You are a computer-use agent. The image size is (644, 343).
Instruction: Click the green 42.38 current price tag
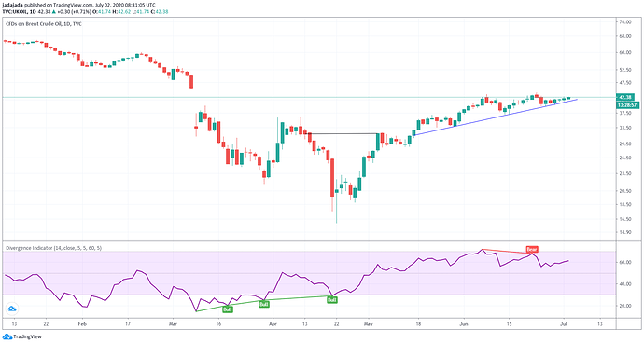[x=625, y=97]
